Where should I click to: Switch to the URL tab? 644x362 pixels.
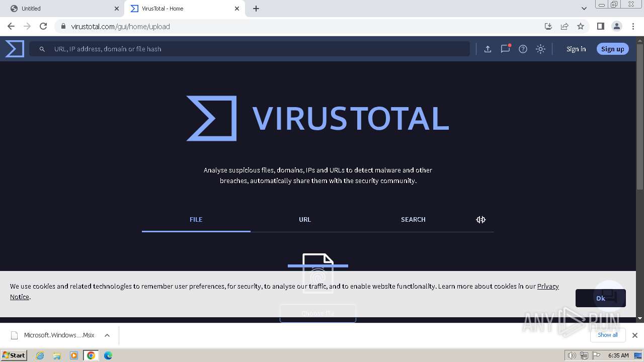click(x=305, y=220)
